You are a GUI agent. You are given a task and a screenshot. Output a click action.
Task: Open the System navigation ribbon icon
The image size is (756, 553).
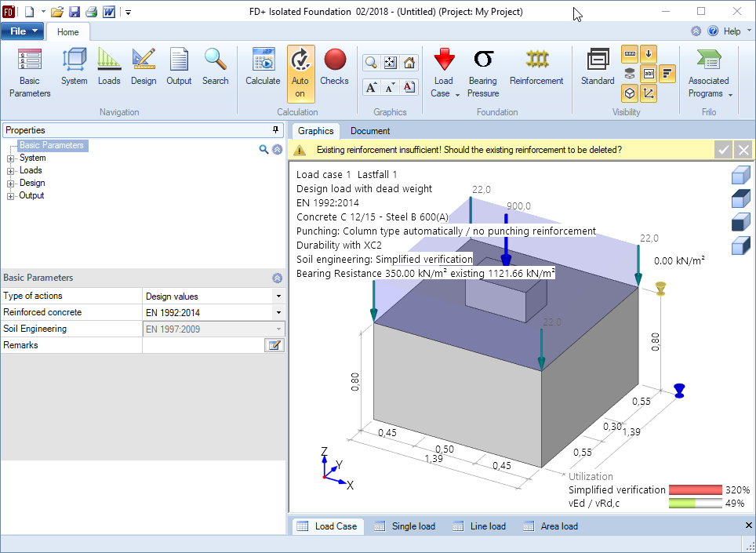pyautogui.click(x=75, y=67)
